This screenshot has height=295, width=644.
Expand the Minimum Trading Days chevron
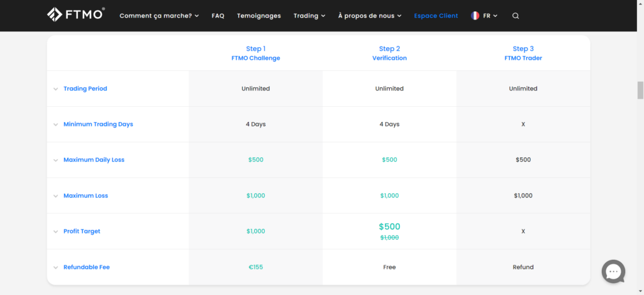pyautogui.click(x=55, y=125)
